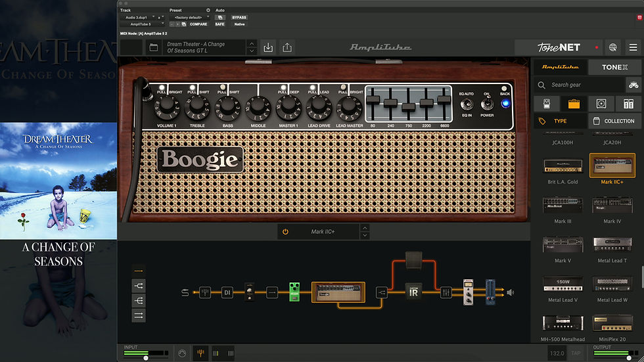644x362 pixels.
Task: Step to next preset with down chevron
Action: click(x=252, y=51)
